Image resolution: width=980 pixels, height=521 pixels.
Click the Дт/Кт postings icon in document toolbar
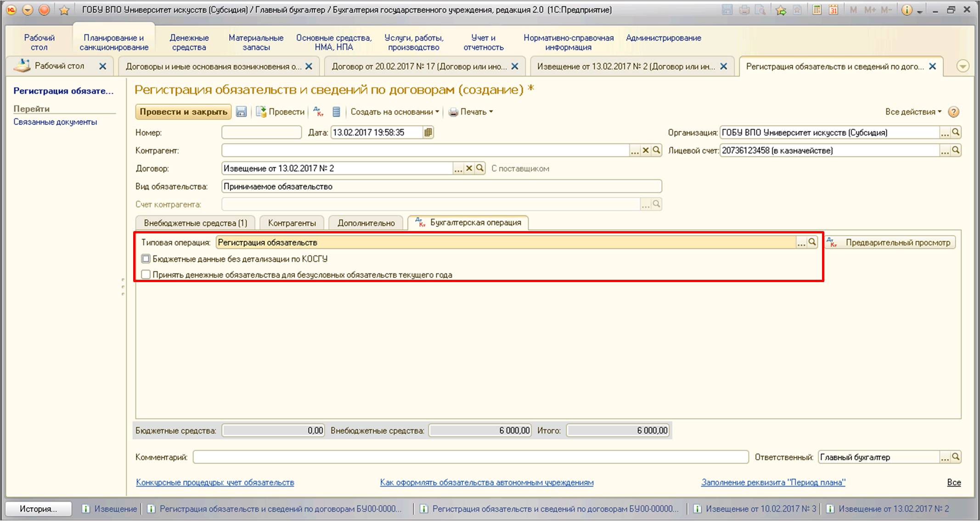318,112
